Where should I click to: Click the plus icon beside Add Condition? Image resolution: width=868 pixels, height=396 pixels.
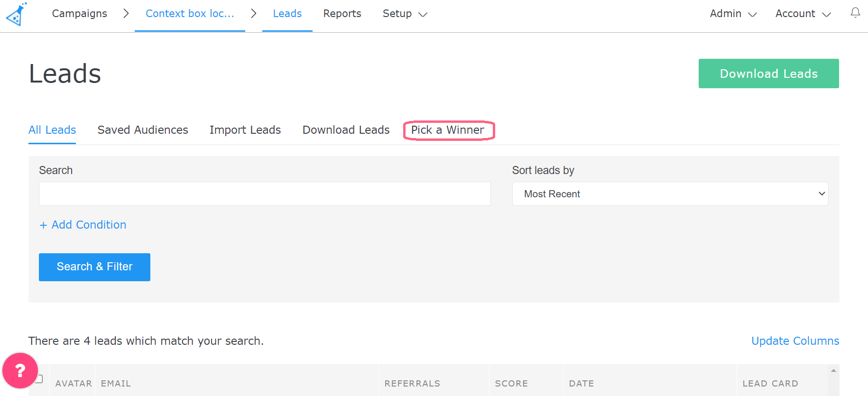click(43, 225)
